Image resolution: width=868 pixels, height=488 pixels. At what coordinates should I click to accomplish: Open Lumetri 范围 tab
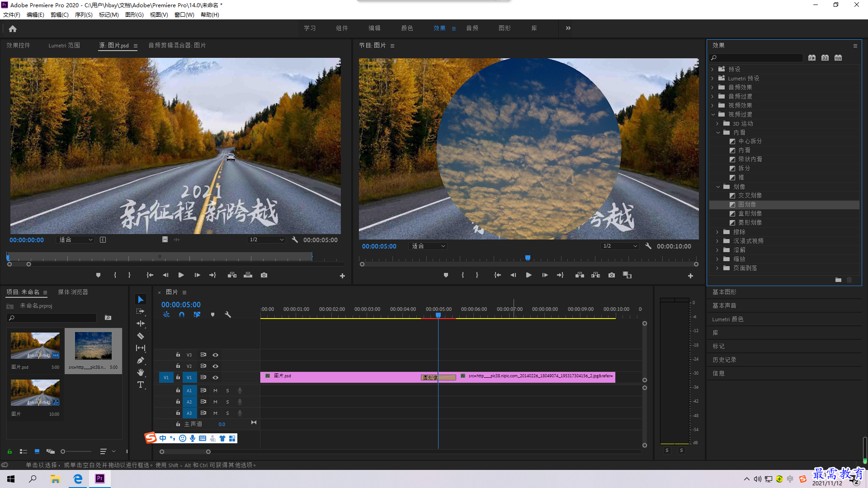(x=64, y=46)
